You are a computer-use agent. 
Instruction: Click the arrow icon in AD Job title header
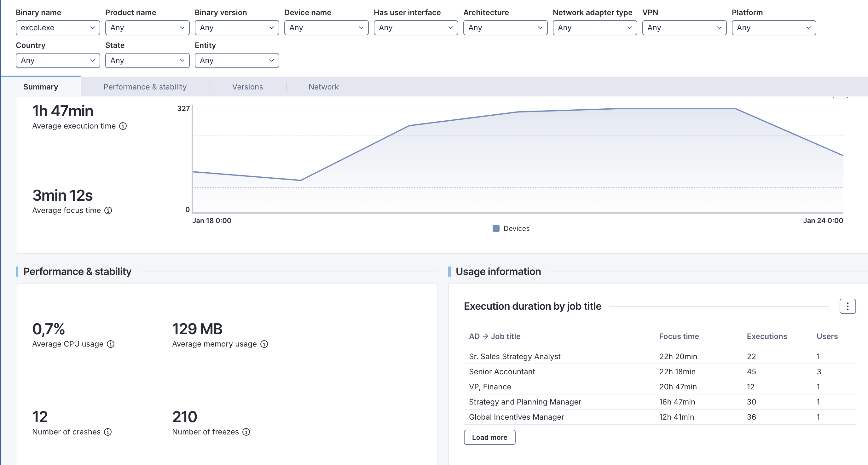tap(485, 336)
